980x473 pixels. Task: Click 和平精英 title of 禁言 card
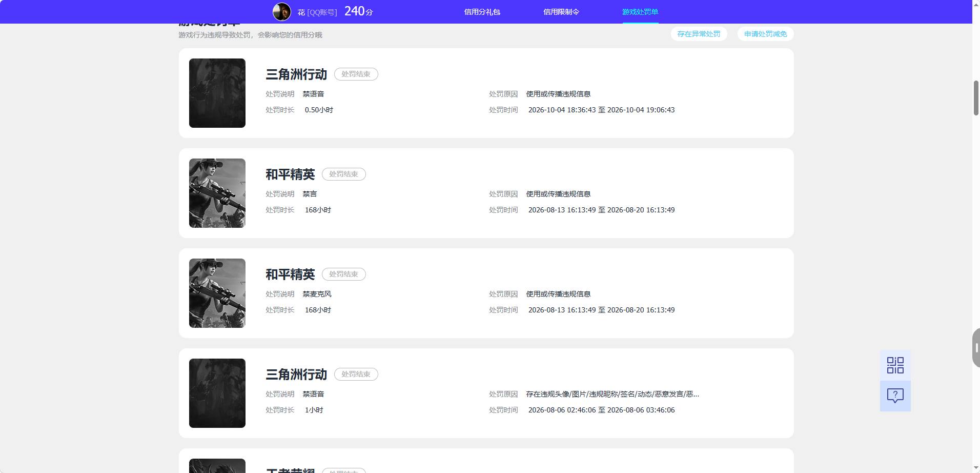point(290,174)
